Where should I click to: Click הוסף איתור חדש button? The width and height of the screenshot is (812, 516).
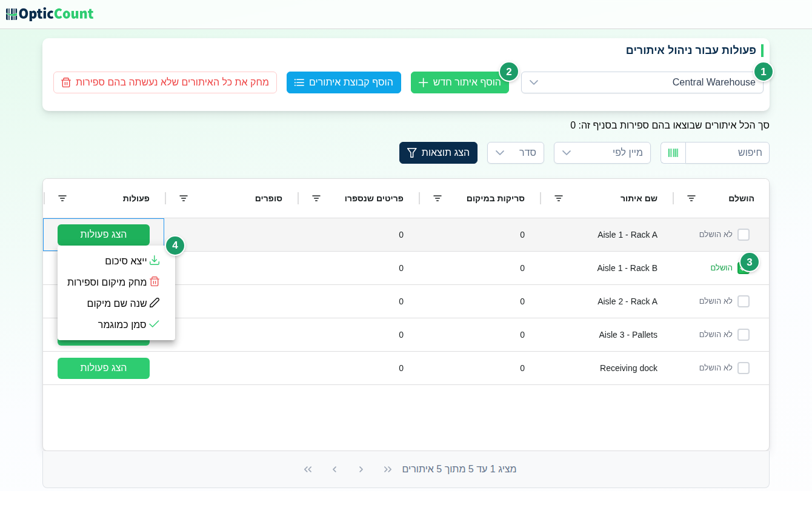[460, 82]
